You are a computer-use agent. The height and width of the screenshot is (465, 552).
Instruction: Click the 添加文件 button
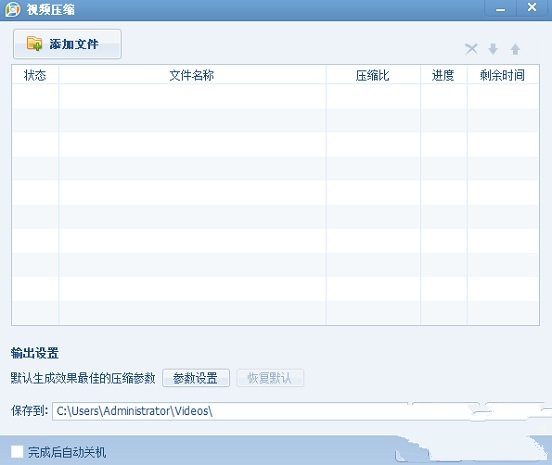tap(67, 44)
